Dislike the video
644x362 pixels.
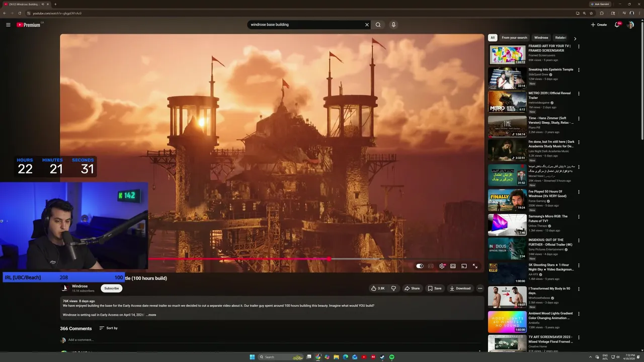click(393, 288)
